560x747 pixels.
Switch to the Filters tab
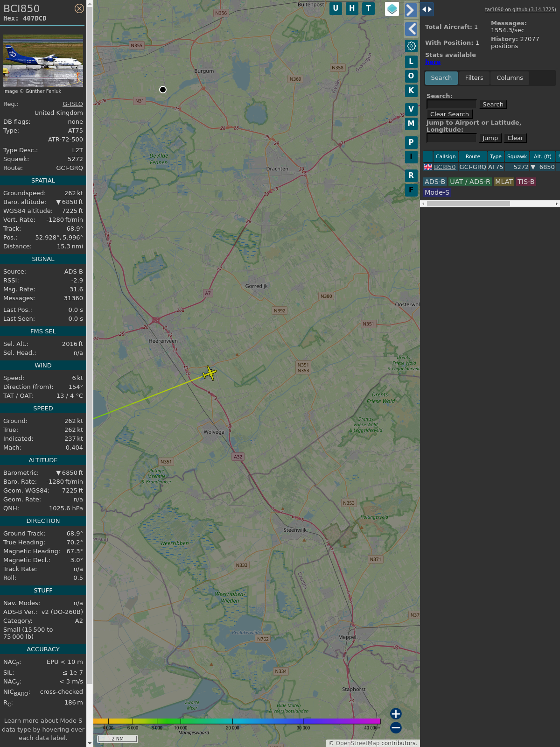(474, 78)
